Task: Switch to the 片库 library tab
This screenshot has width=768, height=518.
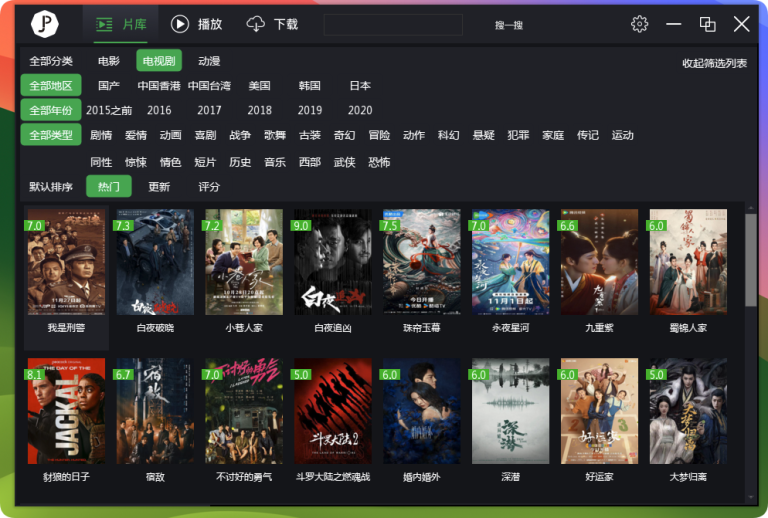Action: point(122,24)
